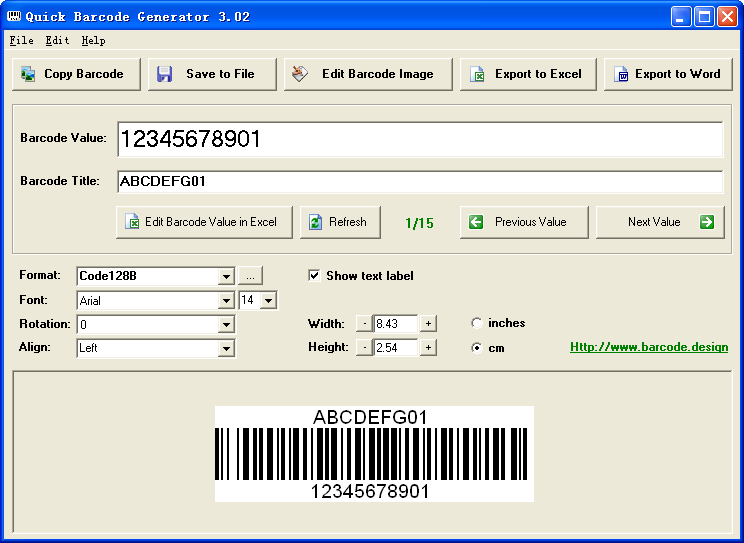Click the green right arrow icon
The width and height of the screenshot is (744, 543).
point(707,222)
